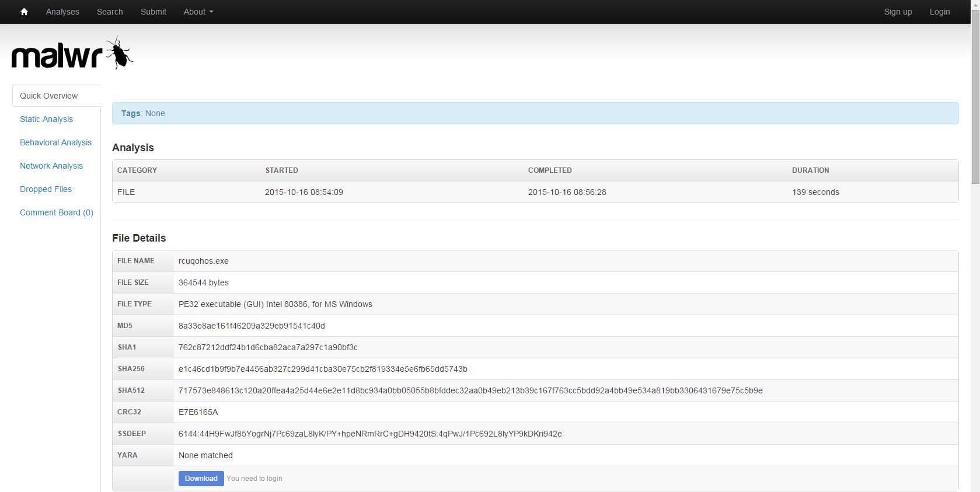Click the DURATION column header
The height and width of the screenshot is (492, 980).
pyautogui.click(x=811, y=170)
